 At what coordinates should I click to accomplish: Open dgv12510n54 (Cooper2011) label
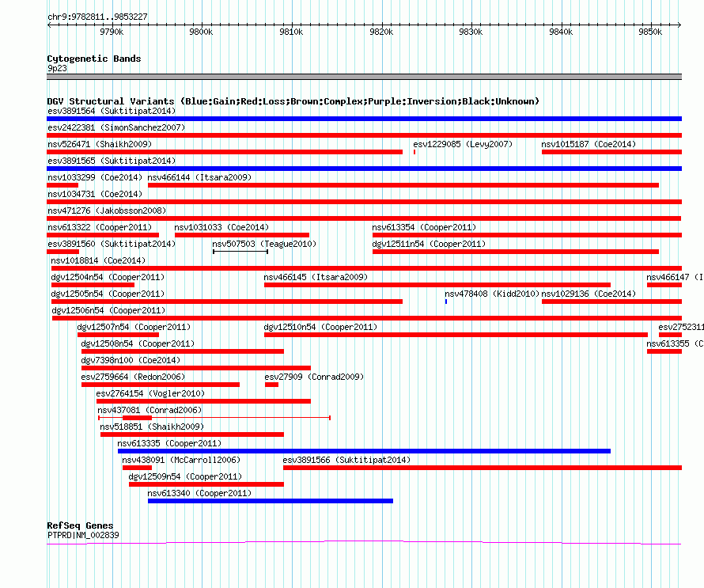pyautogui.click(x=320, y=327)
